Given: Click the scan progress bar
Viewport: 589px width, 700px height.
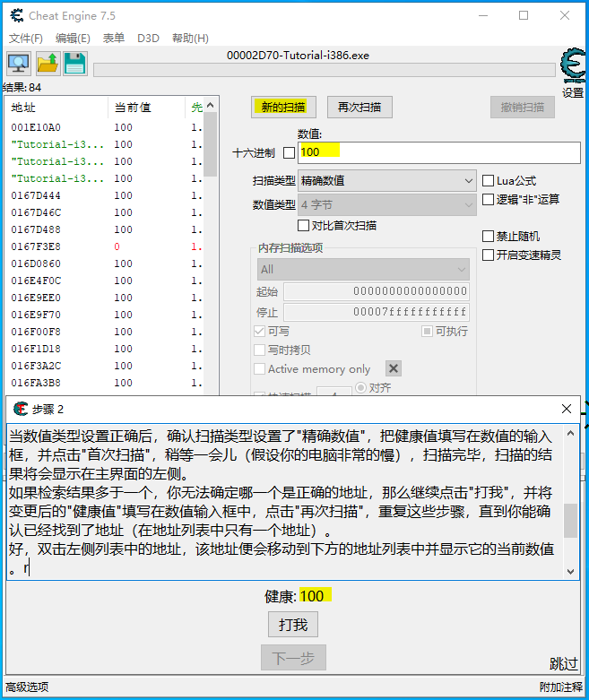Looking at the screenshot, I should [x=325, y=70].
